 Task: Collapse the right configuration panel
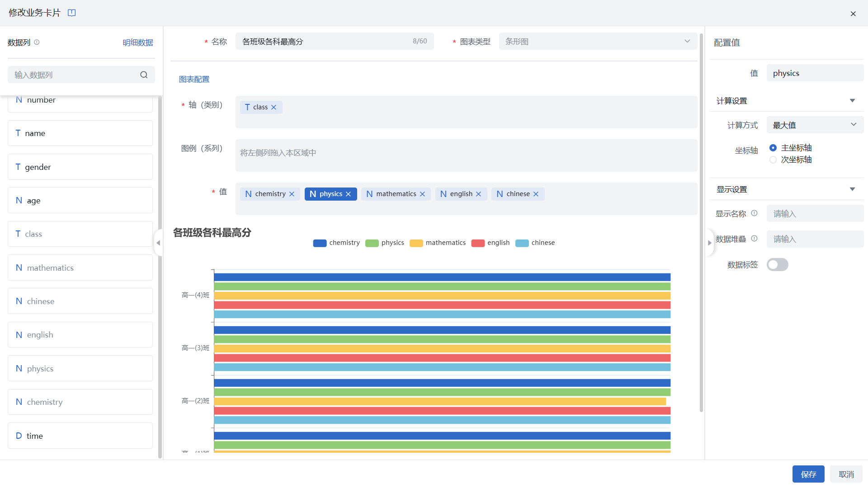[x=709, y=243]
